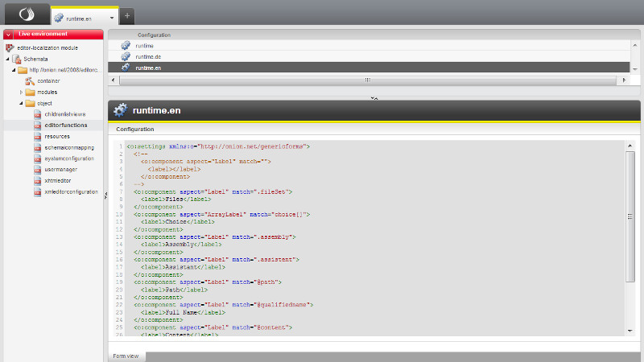Open the container schema item
The width and height of the screenshot is (644, 362).
[x=47, y=80]
